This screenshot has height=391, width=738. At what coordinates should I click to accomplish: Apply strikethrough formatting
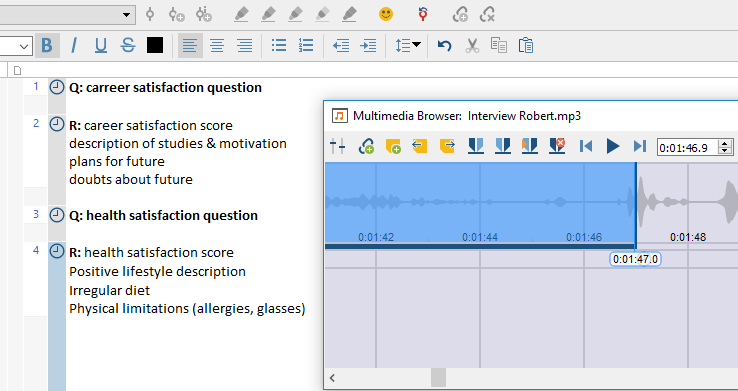[x=128, y=46]
